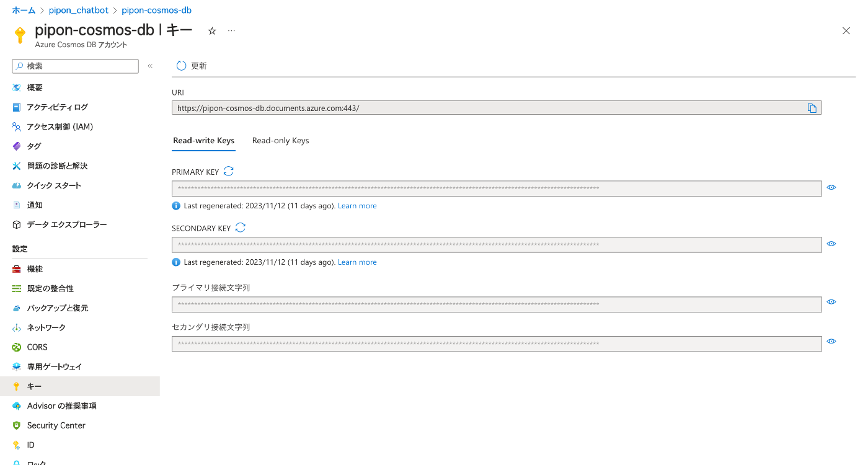Image resolution: width=868 pixels, height=465 pixels.
Task: Switch to the Read-only Keys tab
Action: [280, 141]
